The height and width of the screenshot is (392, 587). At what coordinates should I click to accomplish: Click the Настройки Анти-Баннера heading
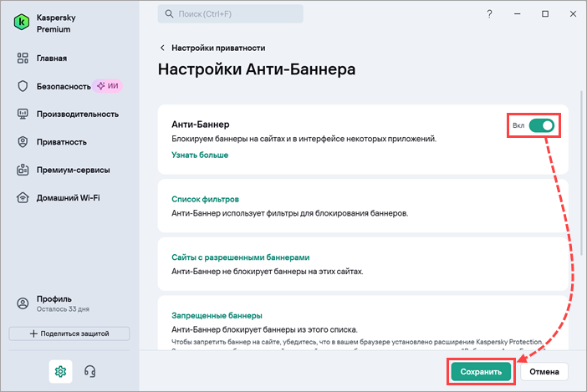point(257,69)
